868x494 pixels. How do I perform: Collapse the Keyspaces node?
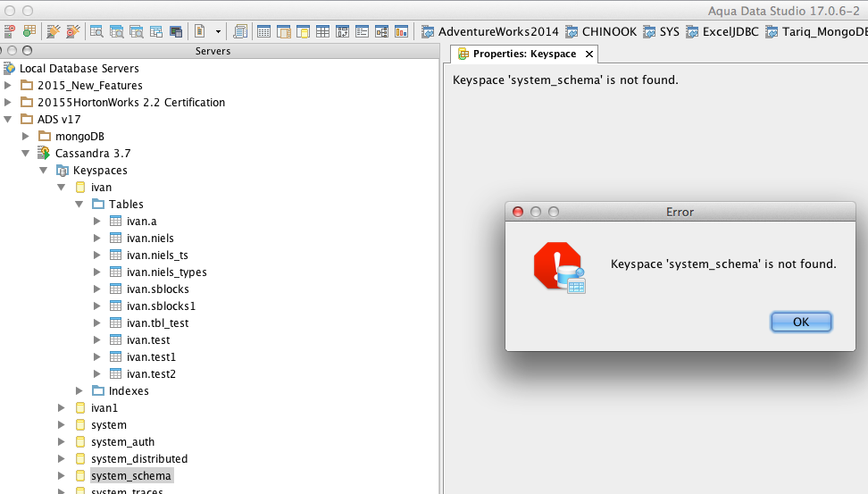point(43,170)
